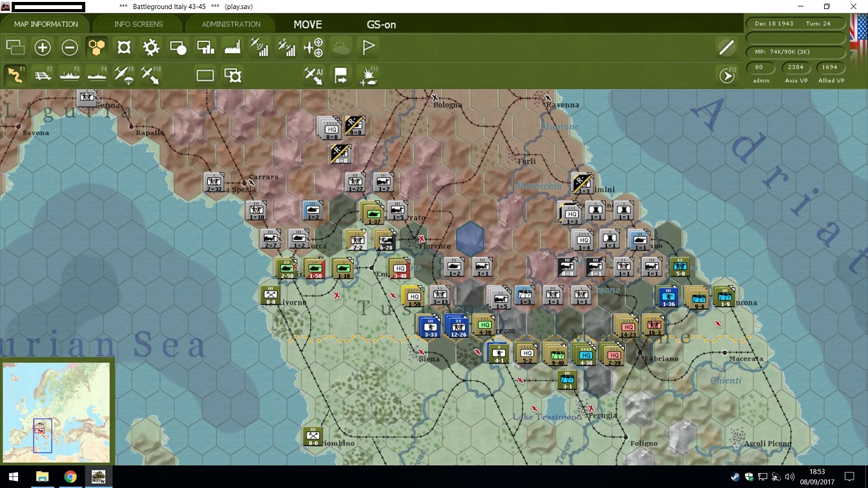Select the blue unit counter labeled 12-26

pos(457,327)
